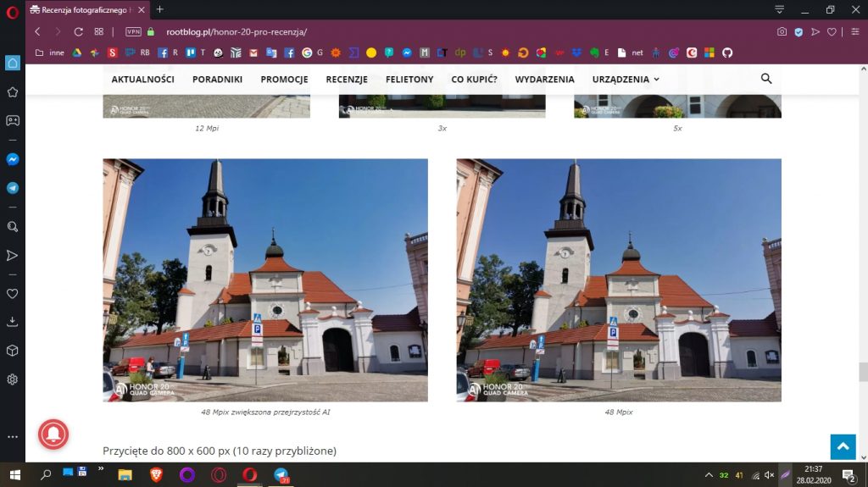Open the Google Drive bookmark

point(77,53)
